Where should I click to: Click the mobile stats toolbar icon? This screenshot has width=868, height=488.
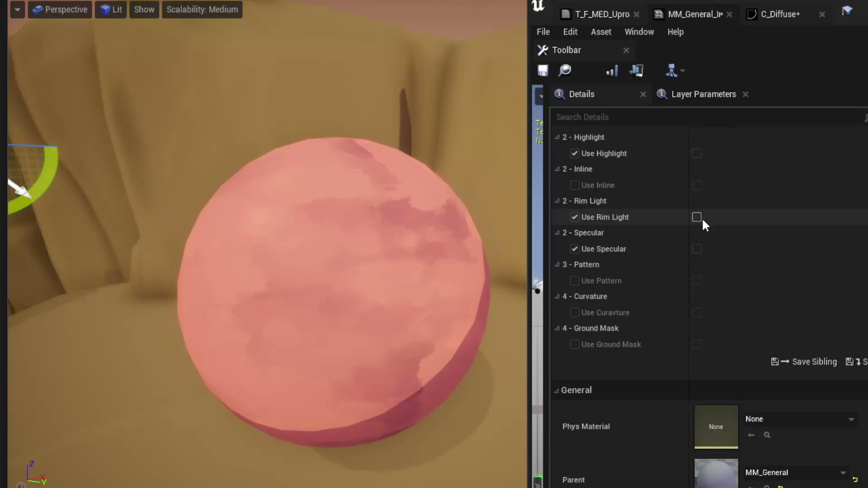[636, 70]
